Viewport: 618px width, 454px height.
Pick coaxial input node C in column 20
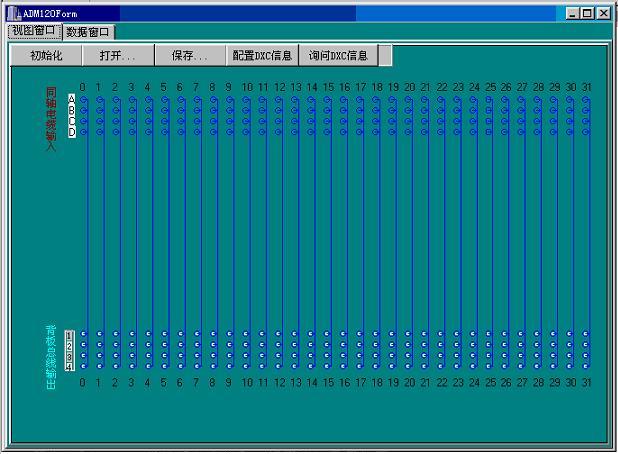pyautogui.click(x=408, y=121)
